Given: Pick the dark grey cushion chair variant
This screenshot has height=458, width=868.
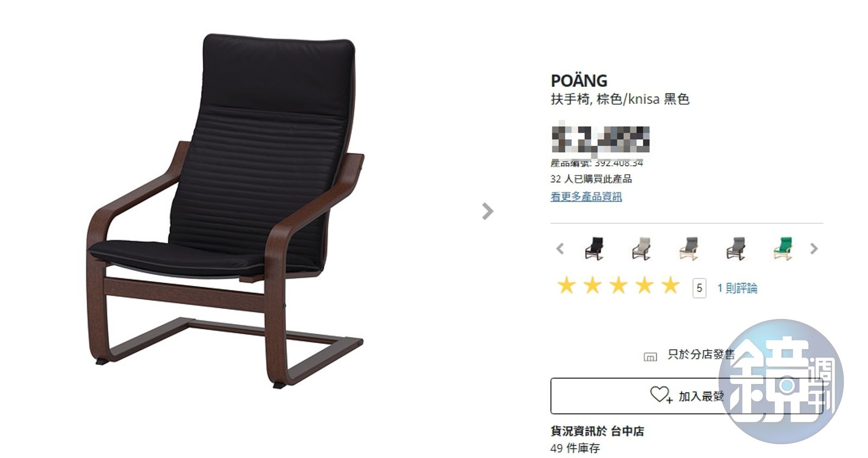Looking at the screenshot, I should coord(736,249).
